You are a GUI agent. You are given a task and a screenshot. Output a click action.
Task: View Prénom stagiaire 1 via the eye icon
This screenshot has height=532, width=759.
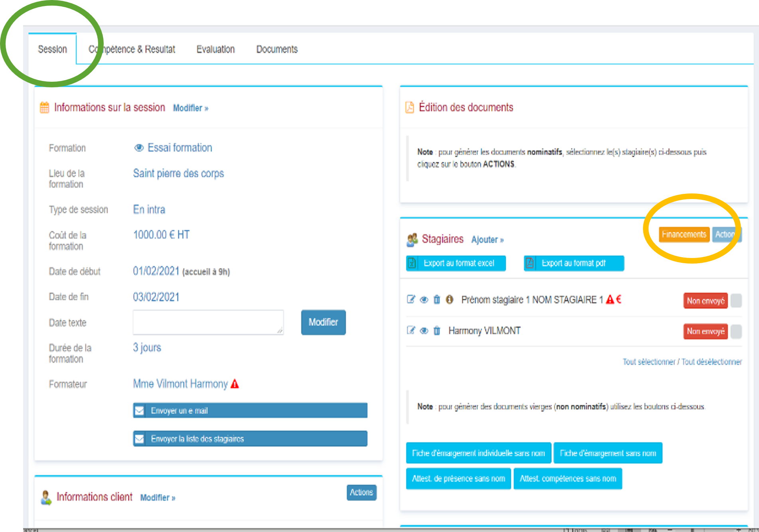[424, 299]
